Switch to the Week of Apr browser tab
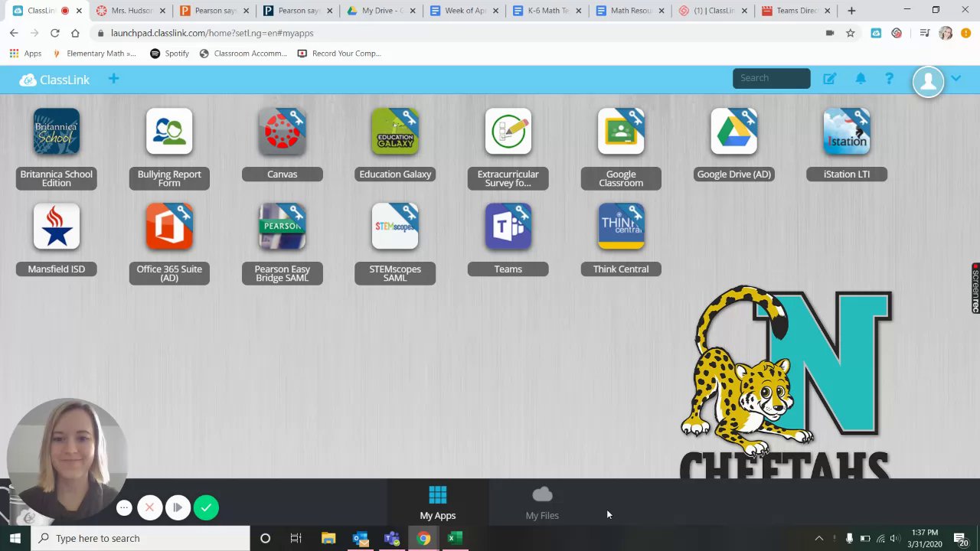 465,11
